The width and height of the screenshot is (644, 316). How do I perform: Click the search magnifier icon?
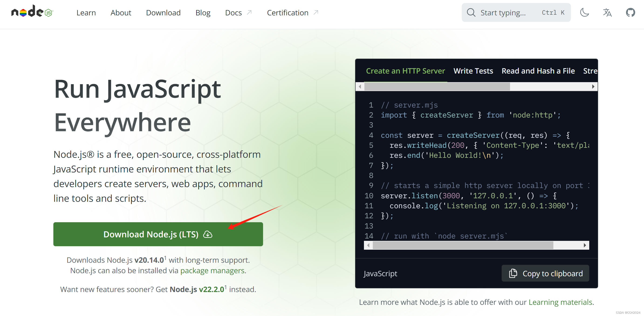click(471, 13)
